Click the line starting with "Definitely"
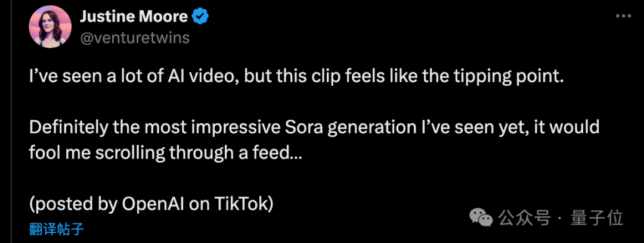This screenshot has height=243, width=644. 314,128
